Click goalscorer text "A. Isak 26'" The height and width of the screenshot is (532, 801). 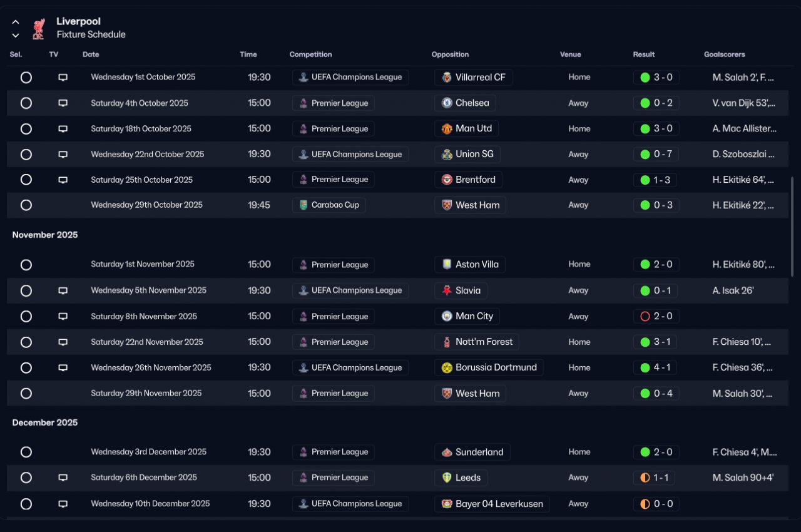point(733,290)
